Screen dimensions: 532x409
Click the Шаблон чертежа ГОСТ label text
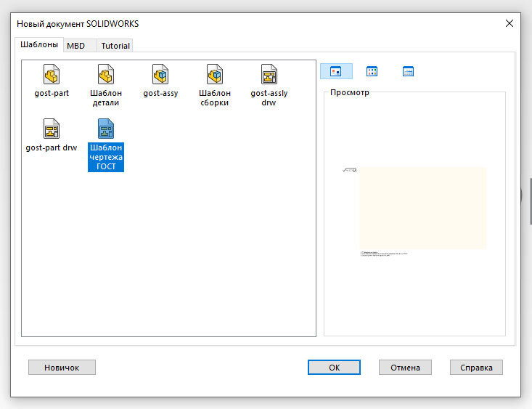click(106, 157)
